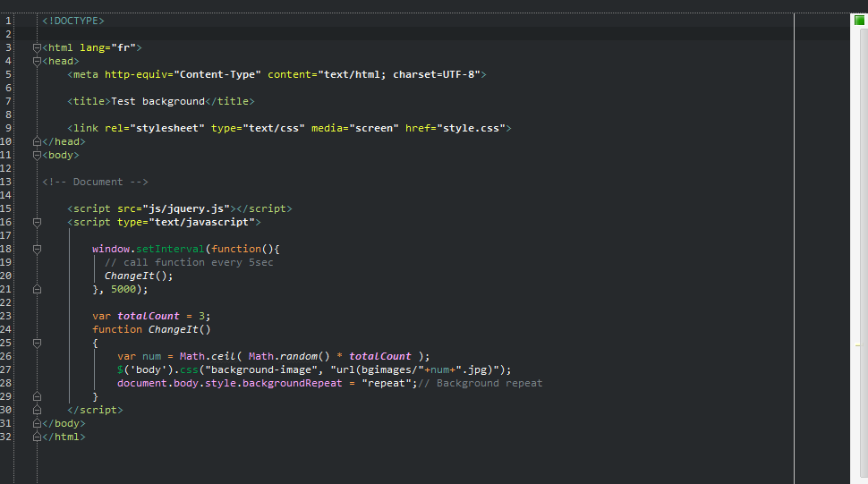Click the "// Background repeat" comment
The image size is (868, 484).
[481, 383]
